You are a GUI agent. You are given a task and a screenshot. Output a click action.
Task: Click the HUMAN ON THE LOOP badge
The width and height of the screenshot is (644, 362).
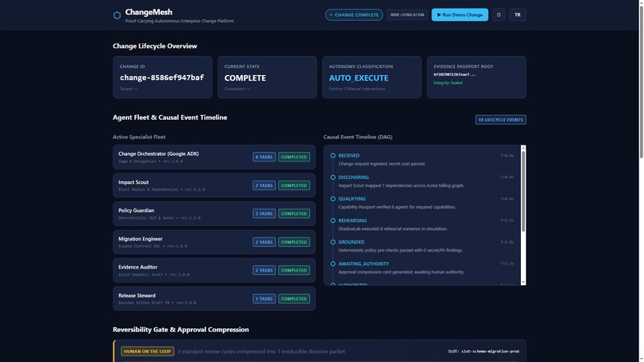pos(148,352)
